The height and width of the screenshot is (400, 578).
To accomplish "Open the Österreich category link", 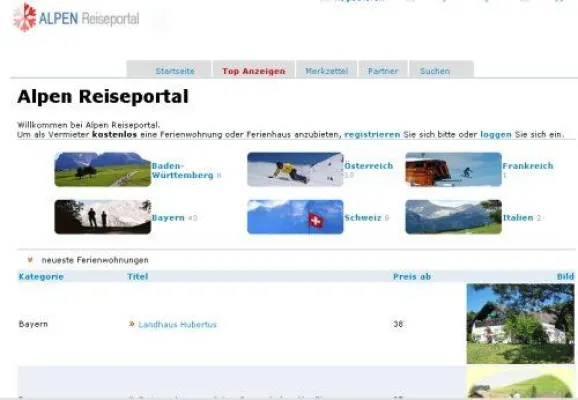I will 369,166.
